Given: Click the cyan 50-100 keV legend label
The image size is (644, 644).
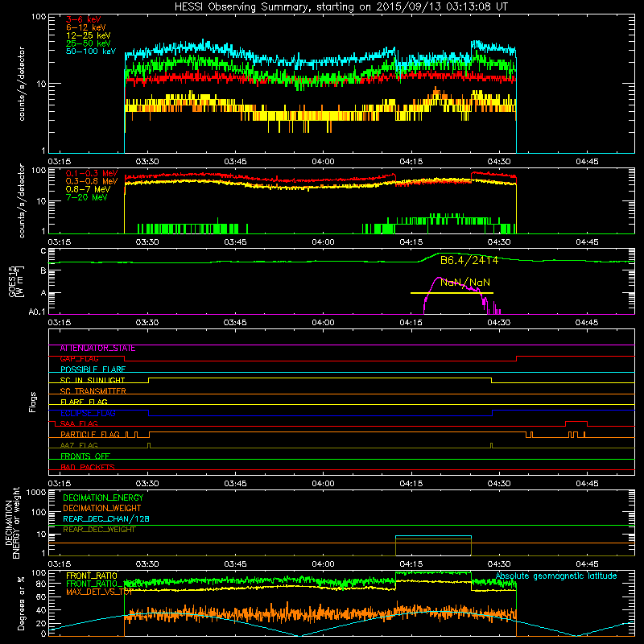Looking at the screenshot, I should pos(91,52).
